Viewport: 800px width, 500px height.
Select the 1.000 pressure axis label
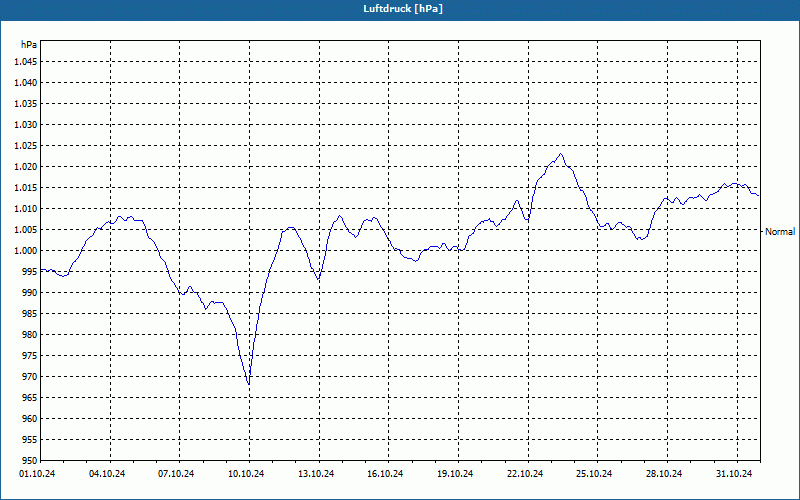click(x=26, y=251)
